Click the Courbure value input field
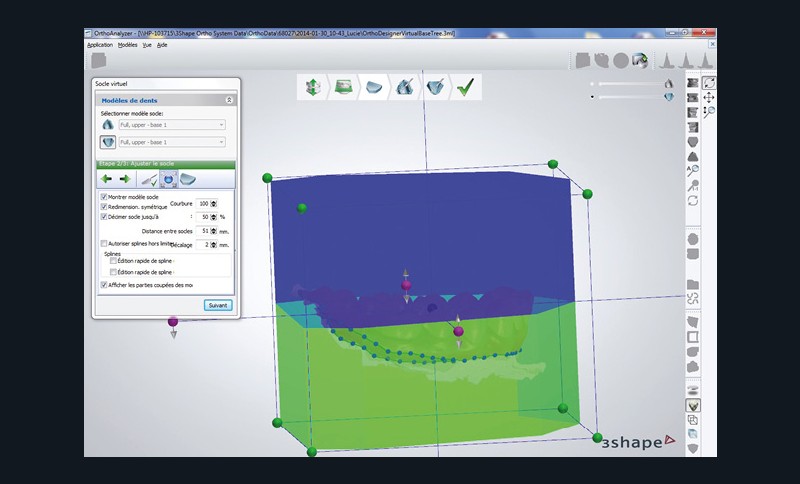The width and height of the screenshot is (800, 484). (x=206, y=204)
